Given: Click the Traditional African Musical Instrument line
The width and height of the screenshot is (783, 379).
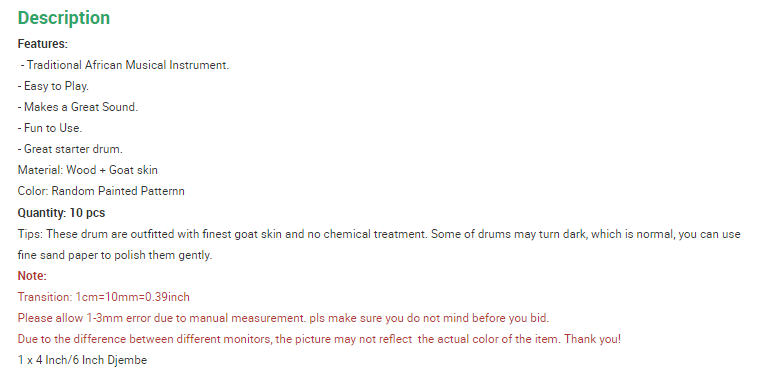Looking at the screenshot, I should pyautogui.click(x=125, y=65).
